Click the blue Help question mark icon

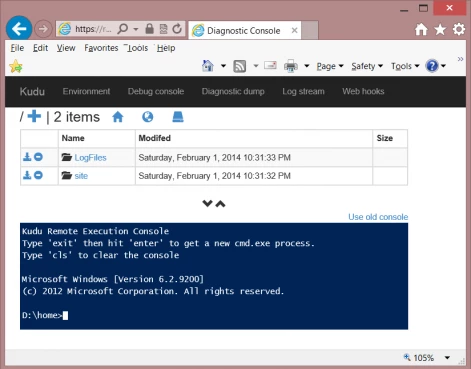(x=432, y=66)
